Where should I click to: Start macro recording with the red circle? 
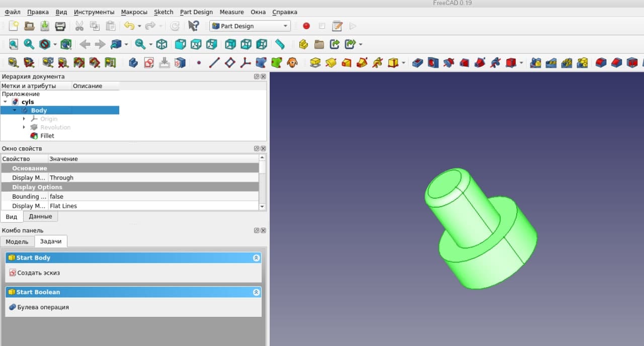coord(306,26)
